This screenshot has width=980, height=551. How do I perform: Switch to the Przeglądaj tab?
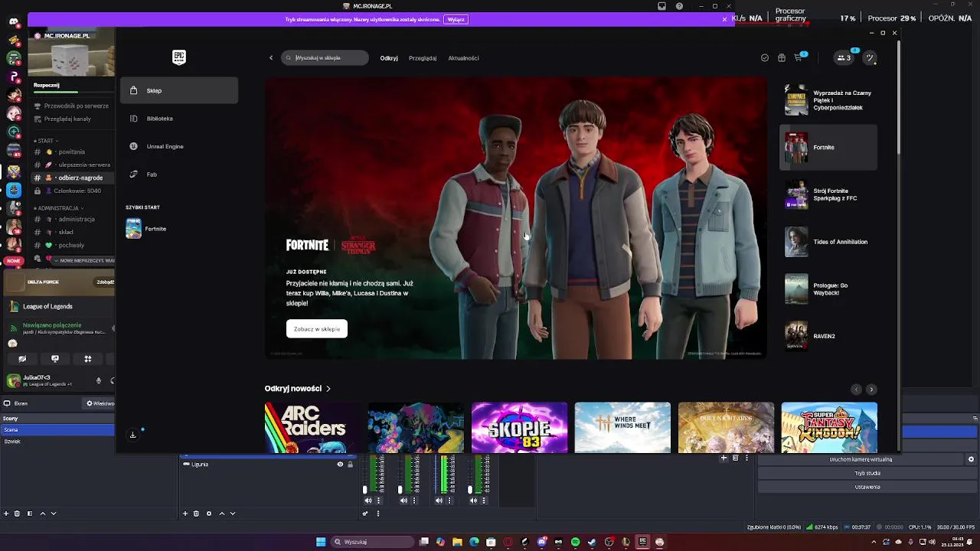tap(423, 58)
